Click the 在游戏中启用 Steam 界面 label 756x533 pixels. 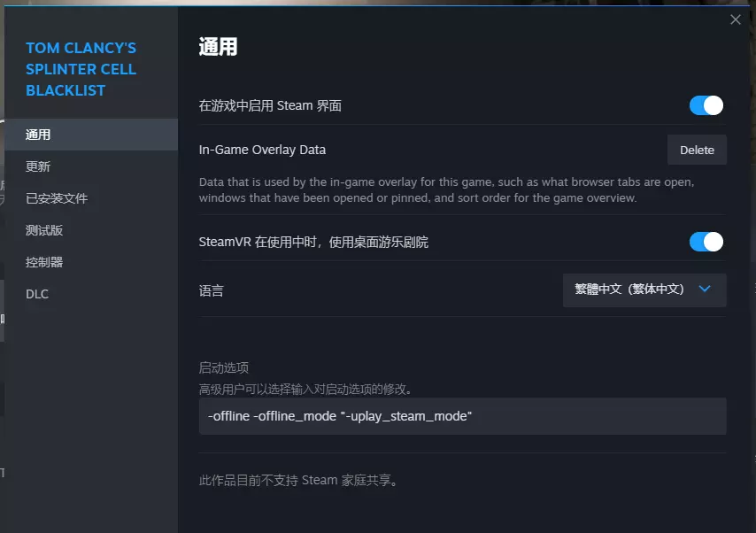click(270, 105)
